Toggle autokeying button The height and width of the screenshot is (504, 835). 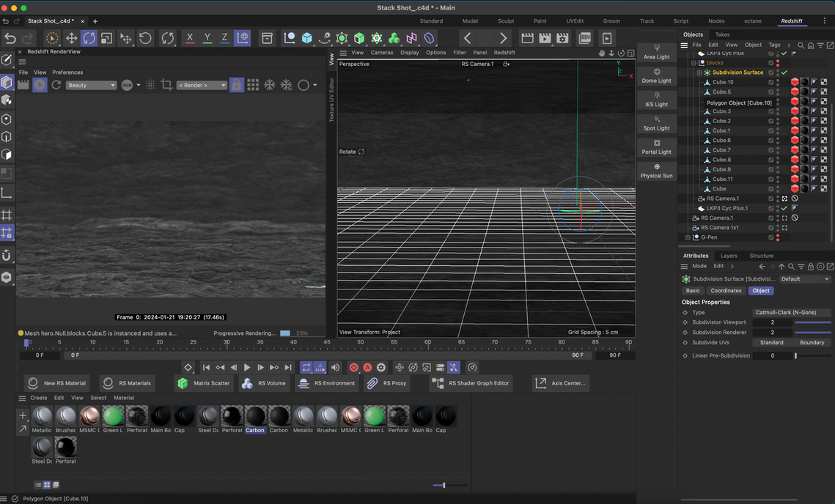(367, 368)
